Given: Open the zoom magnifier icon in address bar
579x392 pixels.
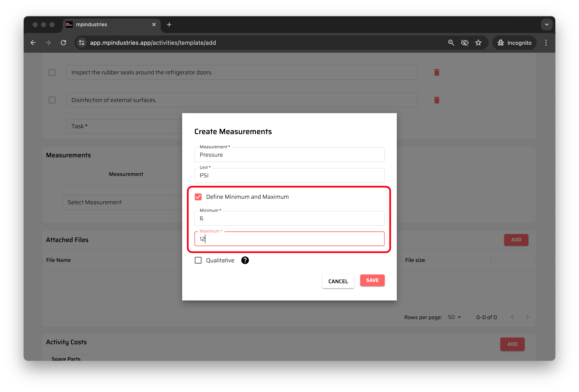Looking at the screenshot, I should (451, 43).
